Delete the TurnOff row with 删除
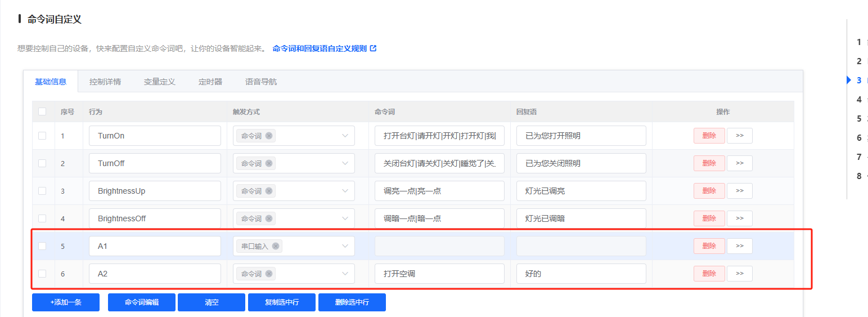The image size is (868, 317). tap(709, 163)
